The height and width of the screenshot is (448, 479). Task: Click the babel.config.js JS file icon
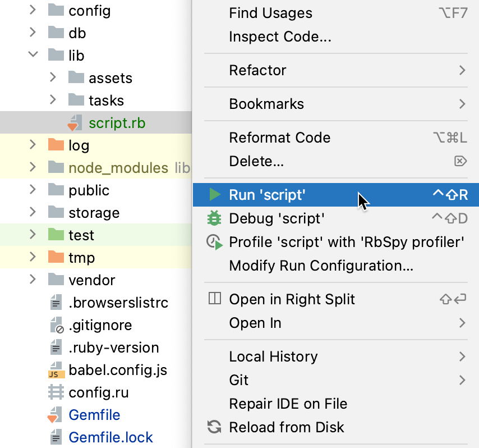(55, 371)
